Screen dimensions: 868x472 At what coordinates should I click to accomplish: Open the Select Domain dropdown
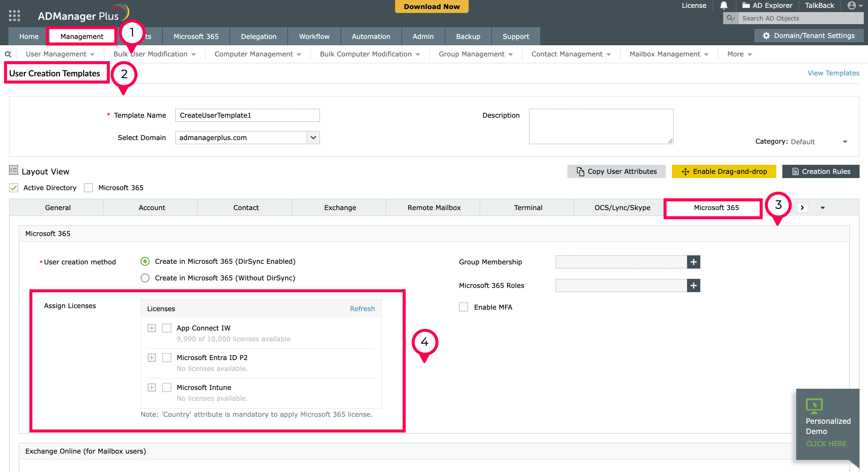point(313,138)
